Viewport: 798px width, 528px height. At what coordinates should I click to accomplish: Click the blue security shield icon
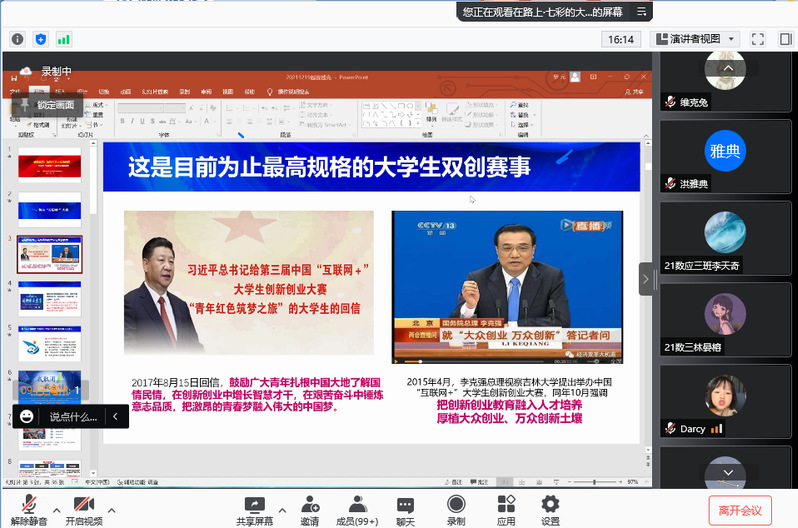[41, 39]
